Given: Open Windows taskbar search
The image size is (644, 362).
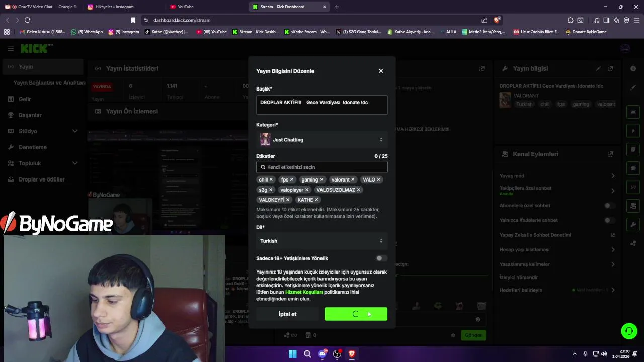Looking at the screenshot, I should coord(307,354).
